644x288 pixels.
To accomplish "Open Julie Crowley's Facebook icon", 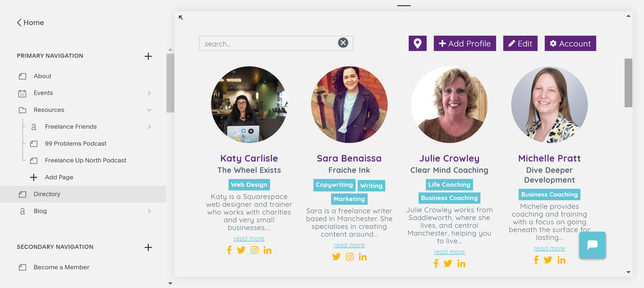I will 436,263.
